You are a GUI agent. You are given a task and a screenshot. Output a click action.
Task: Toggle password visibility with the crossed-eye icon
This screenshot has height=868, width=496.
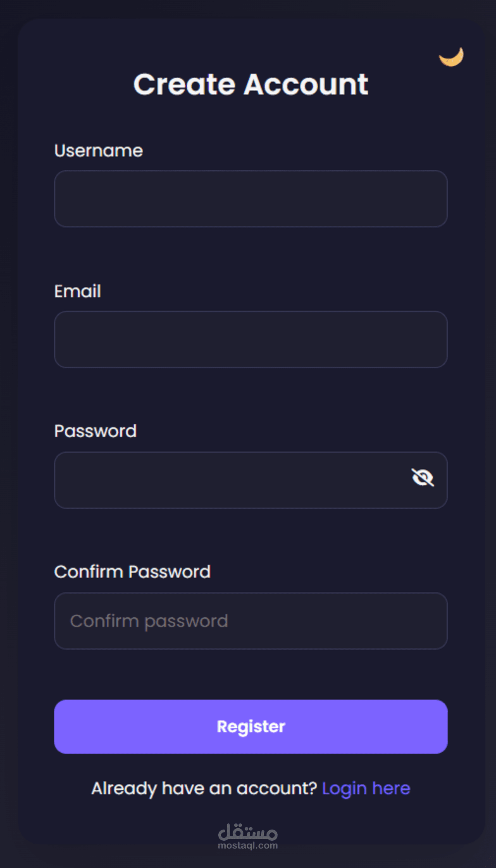click(422, 478)
